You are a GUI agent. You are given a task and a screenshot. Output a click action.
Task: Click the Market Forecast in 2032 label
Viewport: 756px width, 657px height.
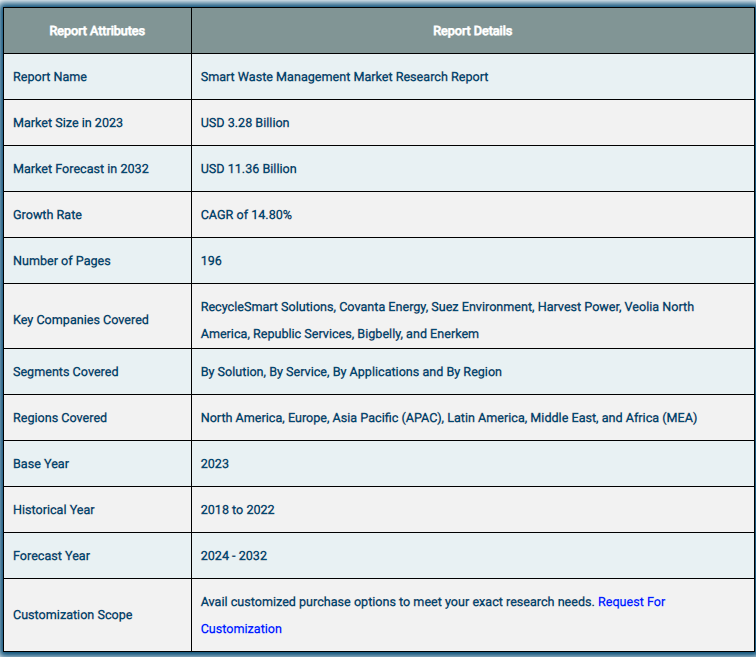(x=81, y=169)
